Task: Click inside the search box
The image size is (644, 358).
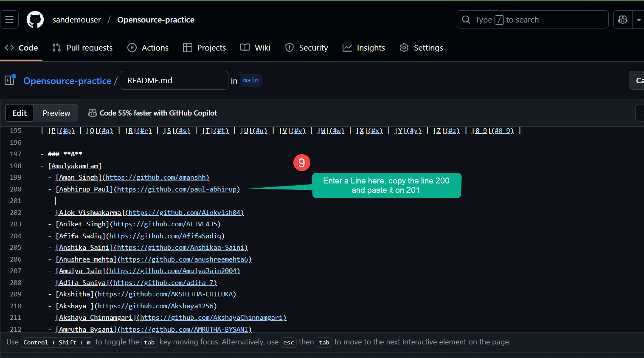Action: [532, 19]
